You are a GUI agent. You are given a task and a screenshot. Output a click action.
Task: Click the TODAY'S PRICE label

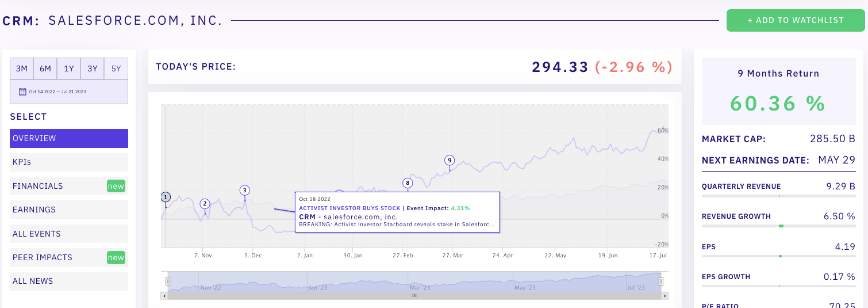pyautogui.click(x=196, y=67)
